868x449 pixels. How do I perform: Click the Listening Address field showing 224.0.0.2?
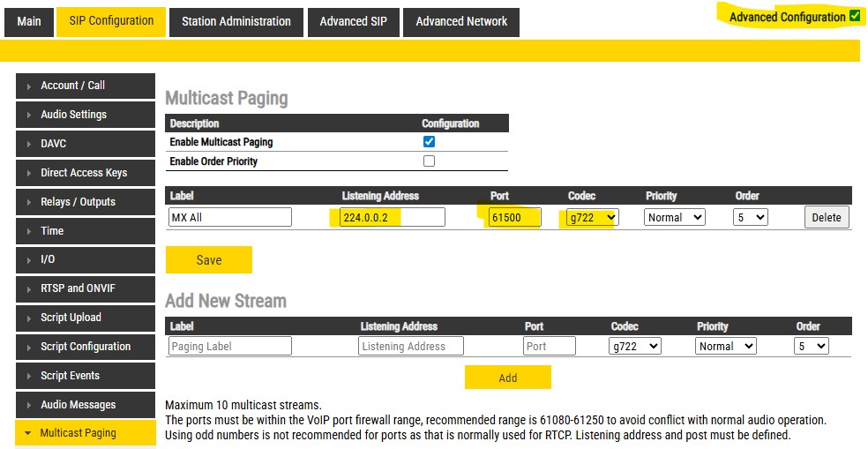392,217
